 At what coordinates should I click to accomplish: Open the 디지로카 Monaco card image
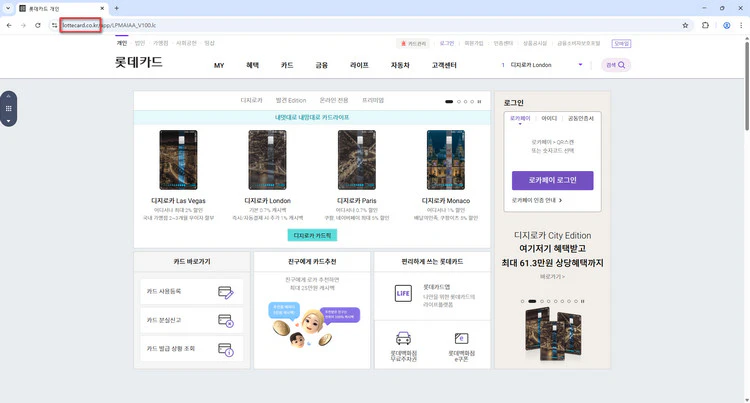tap(446, 160)
